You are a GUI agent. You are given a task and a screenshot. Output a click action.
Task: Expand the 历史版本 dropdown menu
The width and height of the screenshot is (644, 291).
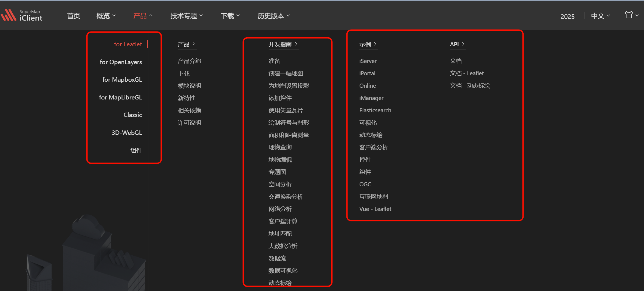point(273,16)
